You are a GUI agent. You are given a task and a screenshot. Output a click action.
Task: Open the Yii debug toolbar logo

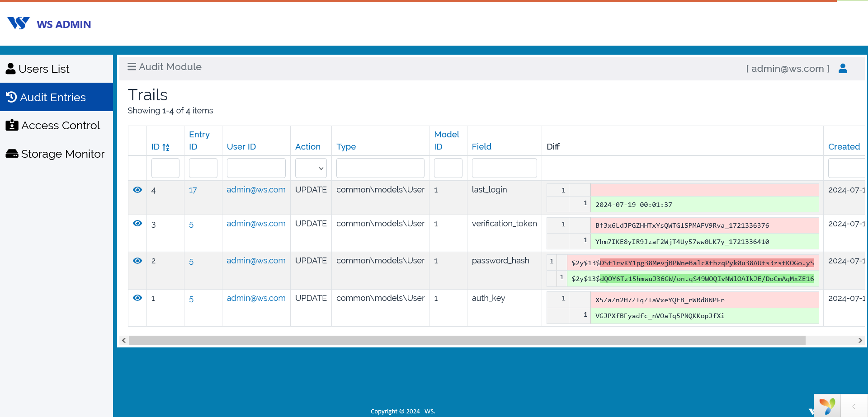(x=827, y=406)
